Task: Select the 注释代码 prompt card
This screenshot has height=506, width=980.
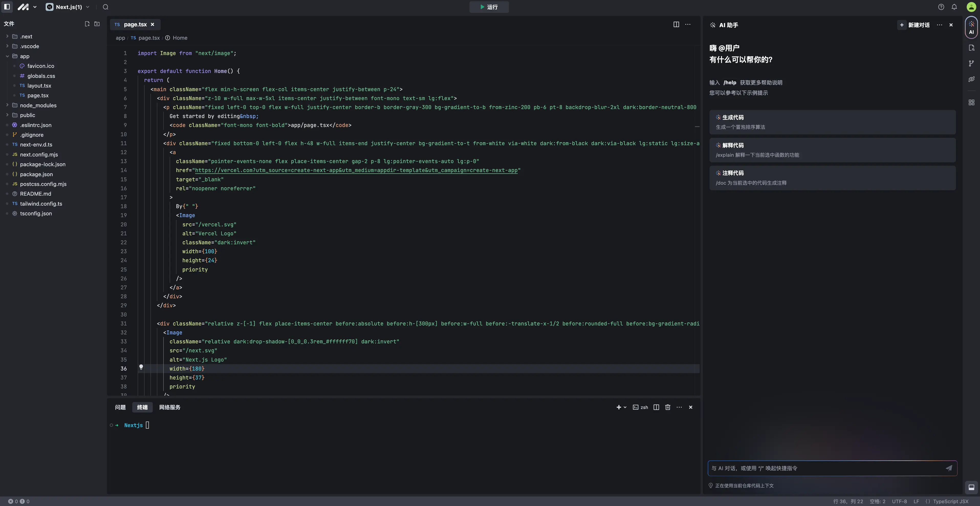Action: (x=832, y=178)
